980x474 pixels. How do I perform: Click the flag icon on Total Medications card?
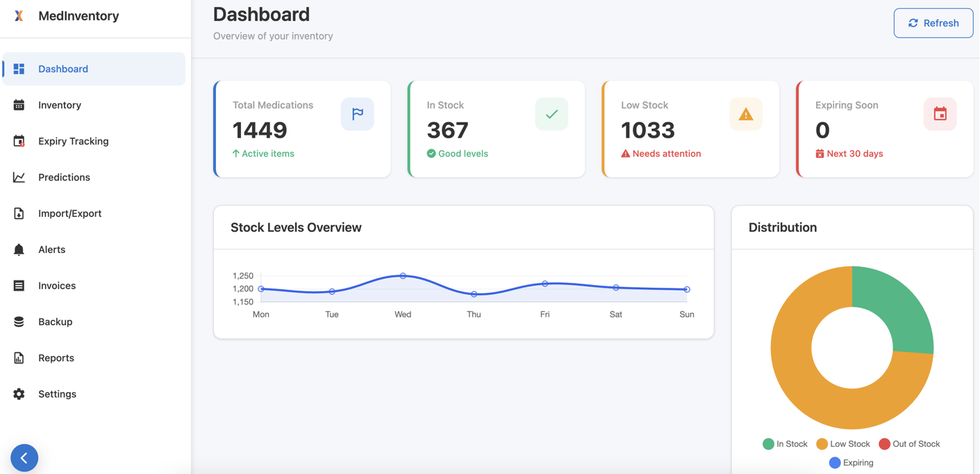point(357,114)
